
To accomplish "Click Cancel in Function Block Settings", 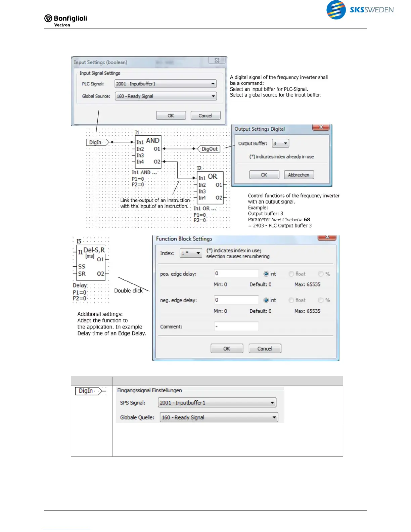I will point(265,349).
